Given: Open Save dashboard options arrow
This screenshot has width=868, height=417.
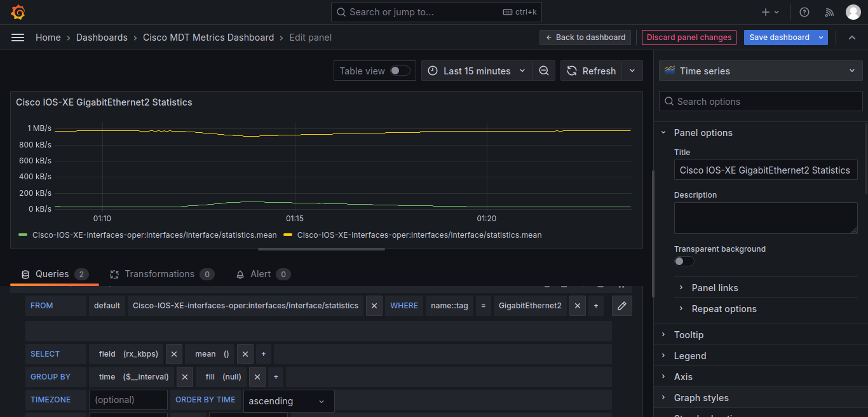Looking at the screenshot, I should (x=822, y=38).
